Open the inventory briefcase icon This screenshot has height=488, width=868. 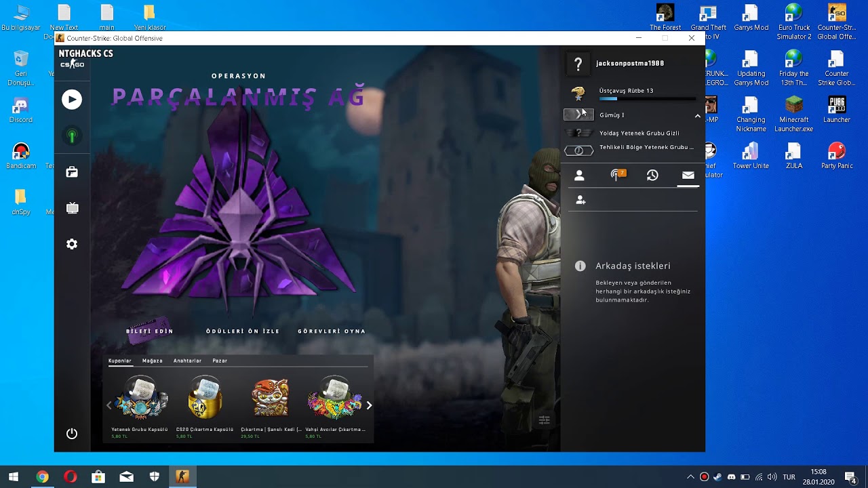point(72,172)
